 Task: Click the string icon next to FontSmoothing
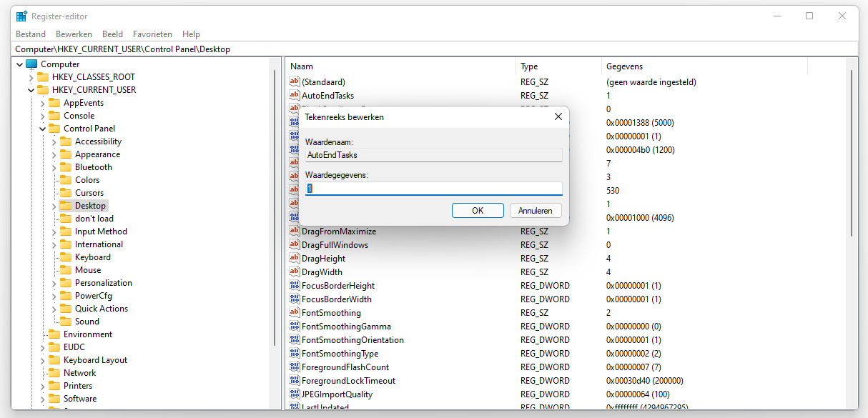click(294, 312)
